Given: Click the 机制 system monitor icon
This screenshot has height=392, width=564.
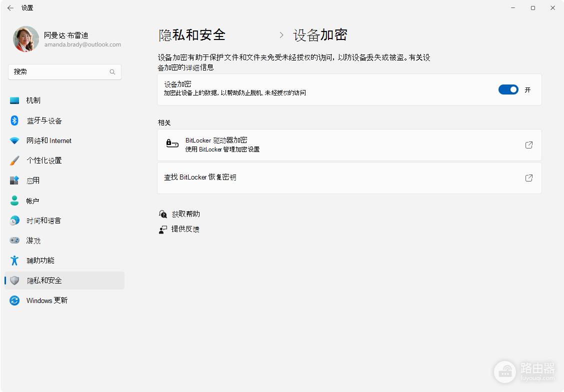Looking at the screenshot, I should (x=14, y=100).
